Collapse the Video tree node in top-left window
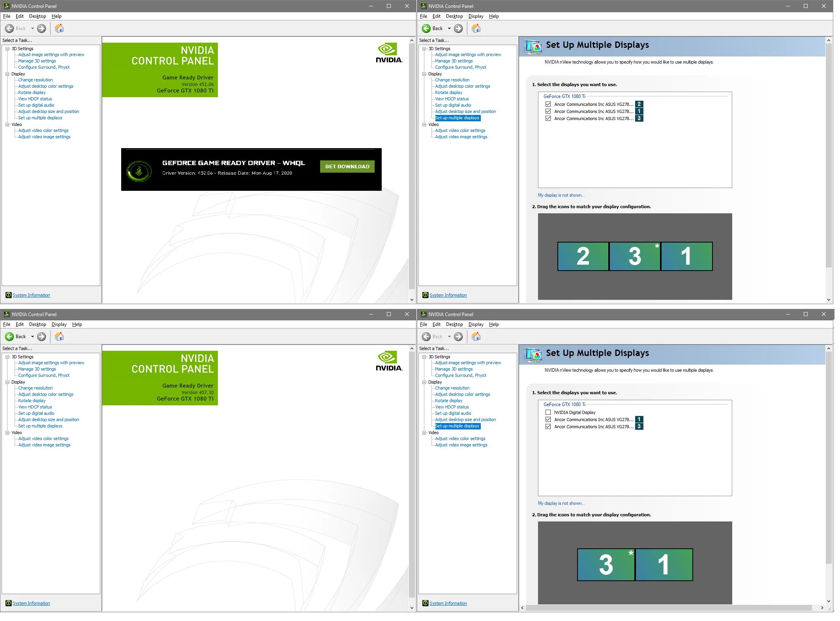The image size is (840, 621). click(7, 124)
